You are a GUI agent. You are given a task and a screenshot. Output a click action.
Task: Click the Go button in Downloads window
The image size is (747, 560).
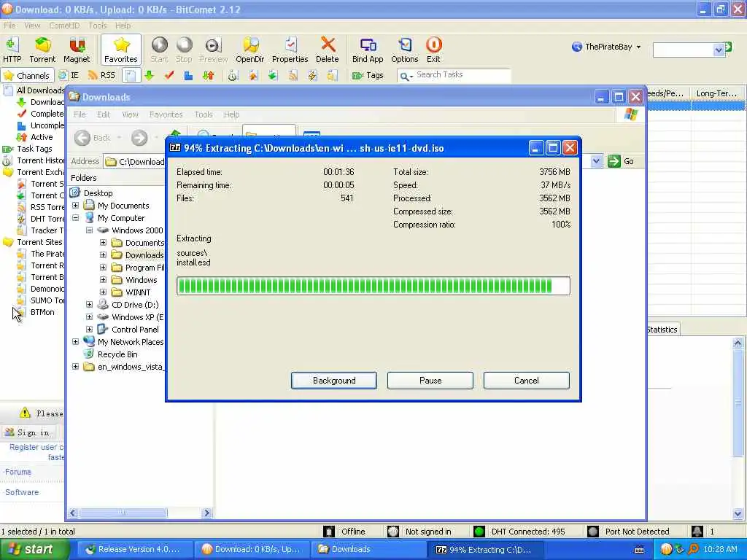coord(622,161)
